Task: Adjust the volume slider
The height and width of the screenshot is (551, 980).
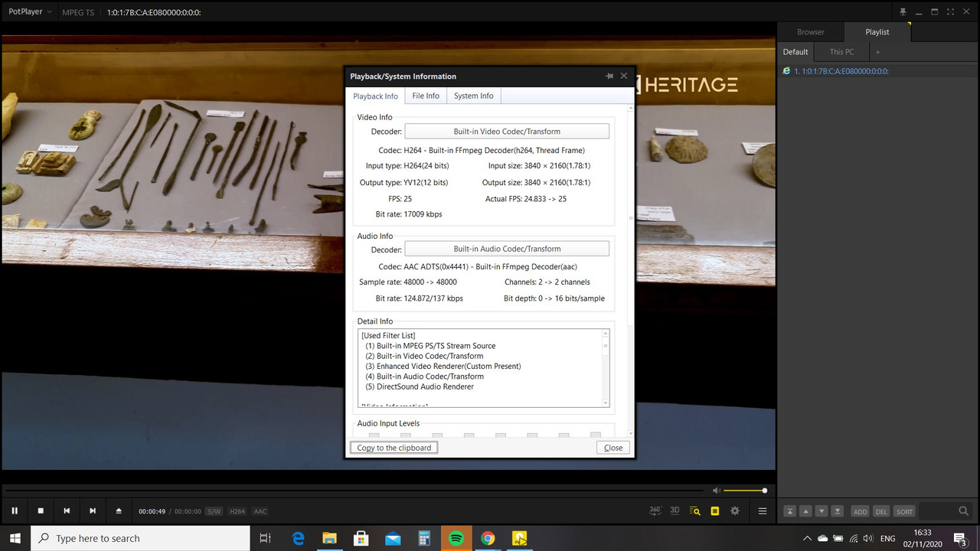Action: (745, 491)
